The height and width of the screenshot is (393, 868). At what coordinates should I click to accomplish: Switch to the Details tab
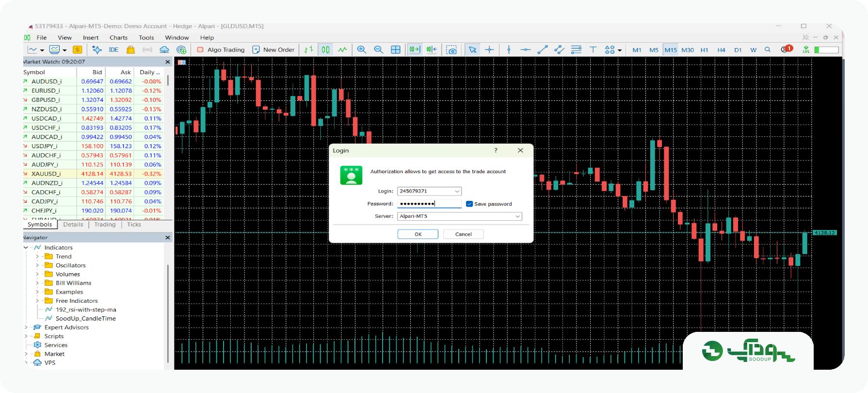point(73,225)
